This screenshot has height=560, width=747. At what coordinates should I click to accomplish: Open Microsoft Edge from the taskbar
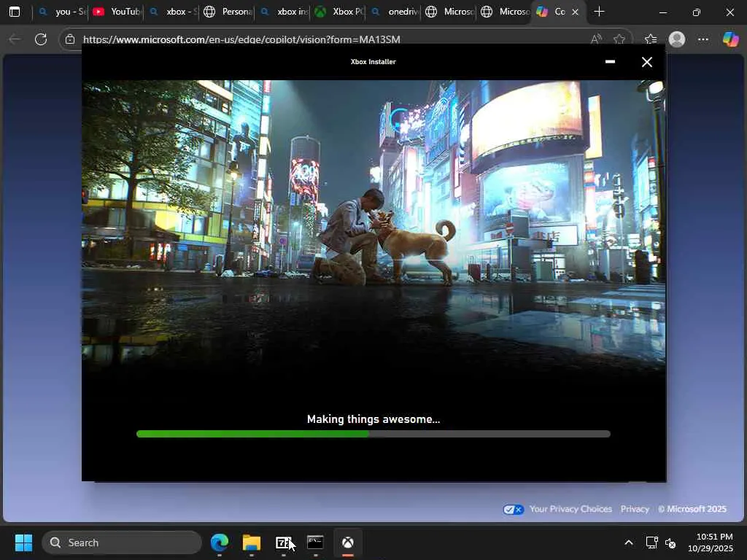pos(220,542)
